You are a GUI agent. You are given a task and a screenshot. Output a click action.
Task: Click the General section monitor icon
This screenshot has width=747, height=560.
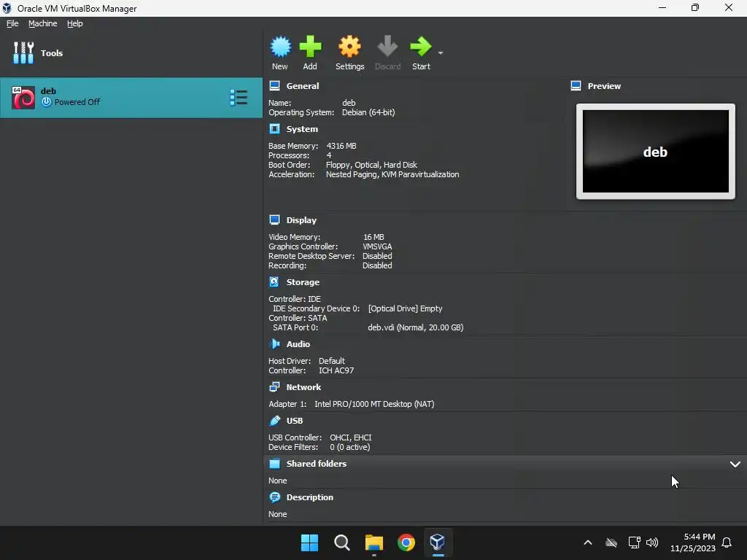pos(274,86)
